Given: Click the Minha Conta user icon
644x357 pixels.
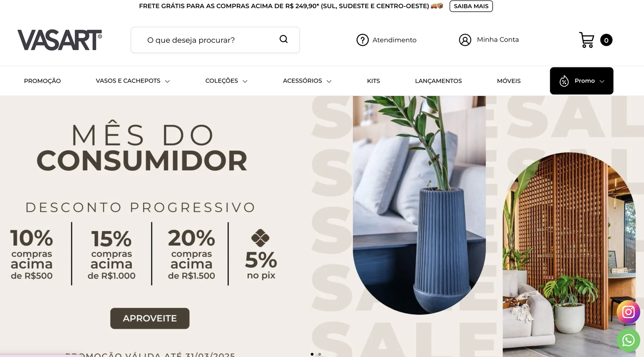Looking at the screenshot, I should 465,40.
